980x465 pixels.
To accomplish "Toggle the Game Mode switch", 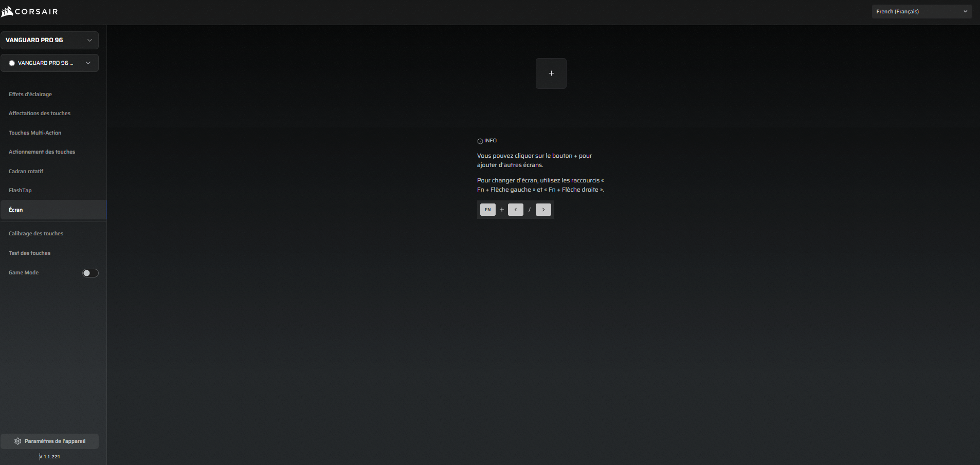I will pos(90,273).
